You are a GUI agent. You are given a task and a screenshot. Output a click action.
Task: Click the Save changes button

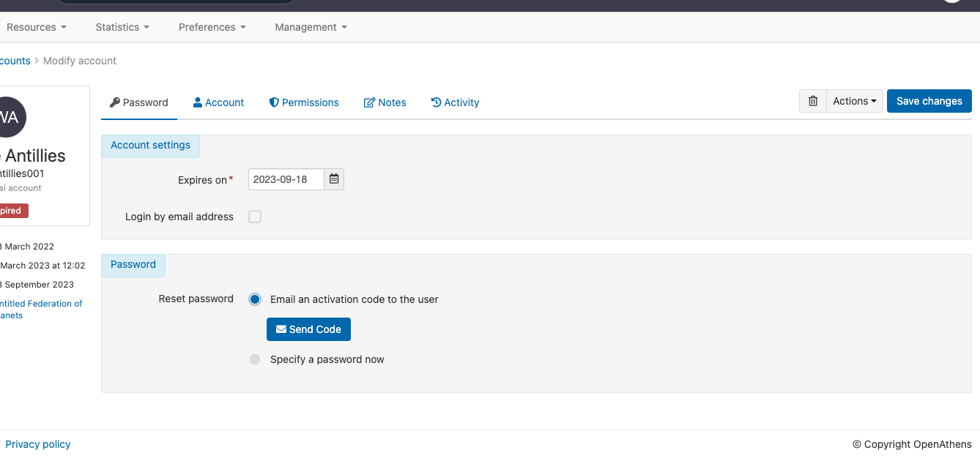(x=929, y=101)
